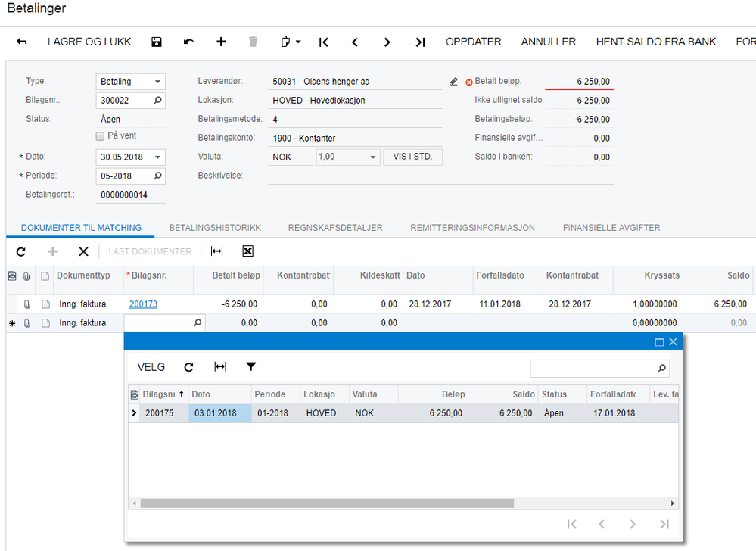Fit columns in lookup popup

pyautogui.click(x=220, y=367)
